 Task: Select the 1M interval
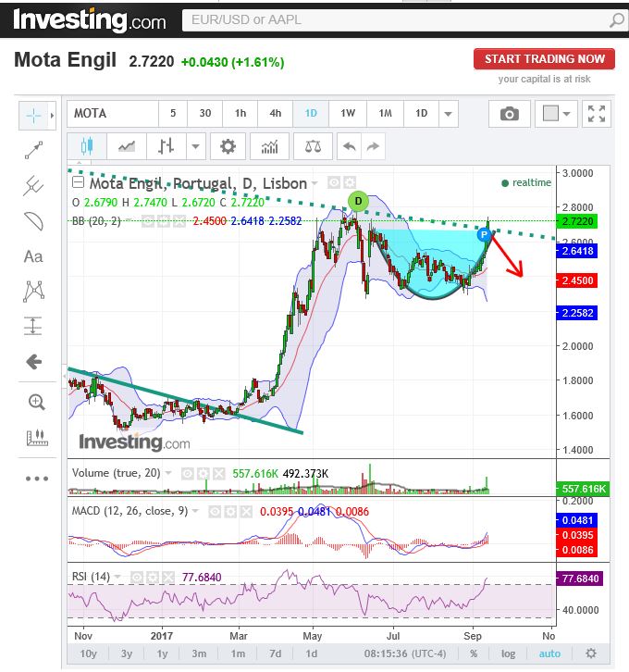[386, 114]
